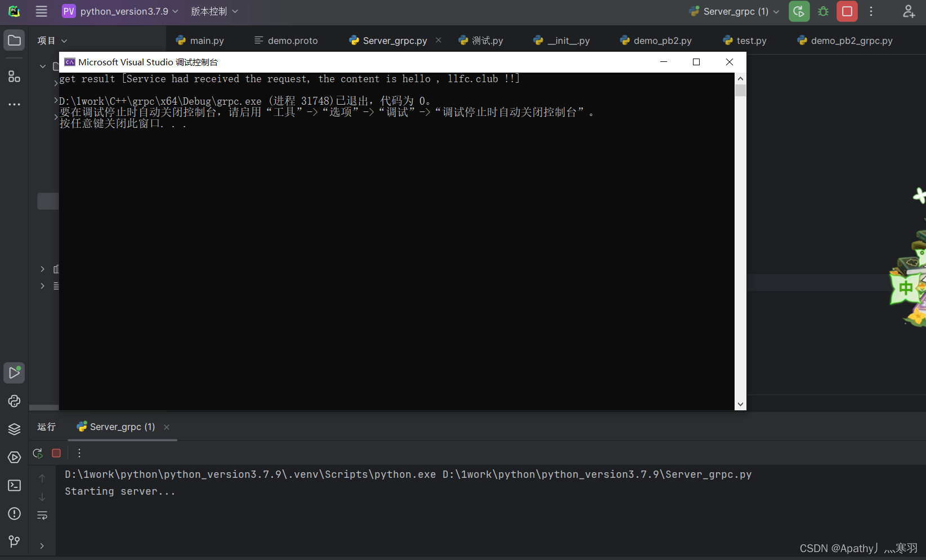Open the Structure tool window
The image size is (926, 560).
tap(14, 77)
